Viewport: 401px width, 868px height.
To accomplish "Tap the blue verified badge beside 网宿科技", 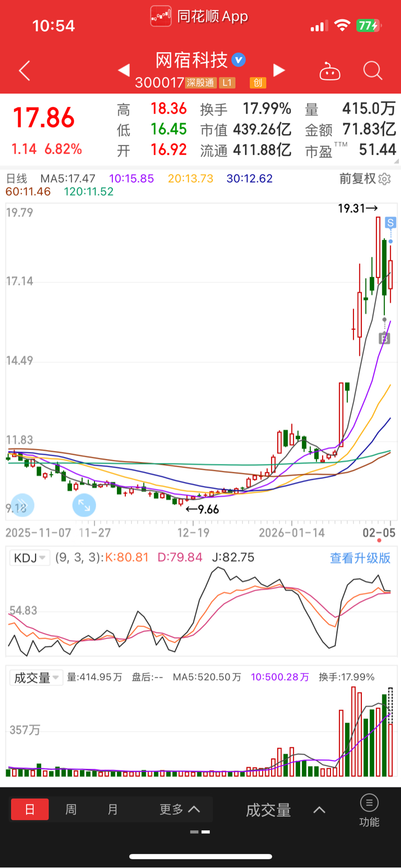I will tap(239, 60).
